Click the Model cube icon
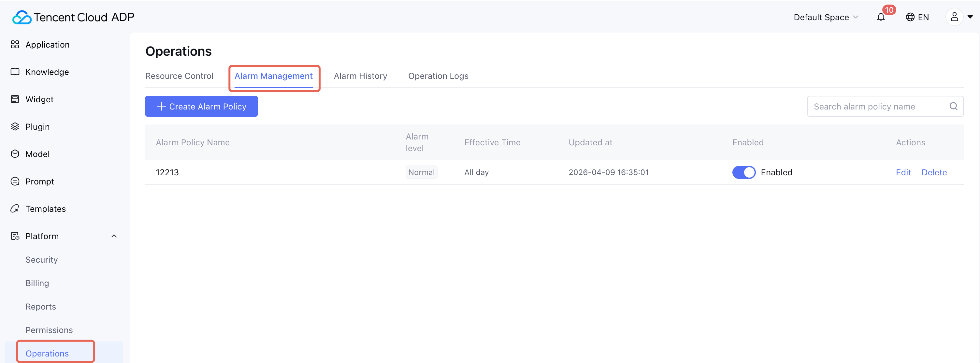This screenshot has width=980, height=363. coord(15,154)
